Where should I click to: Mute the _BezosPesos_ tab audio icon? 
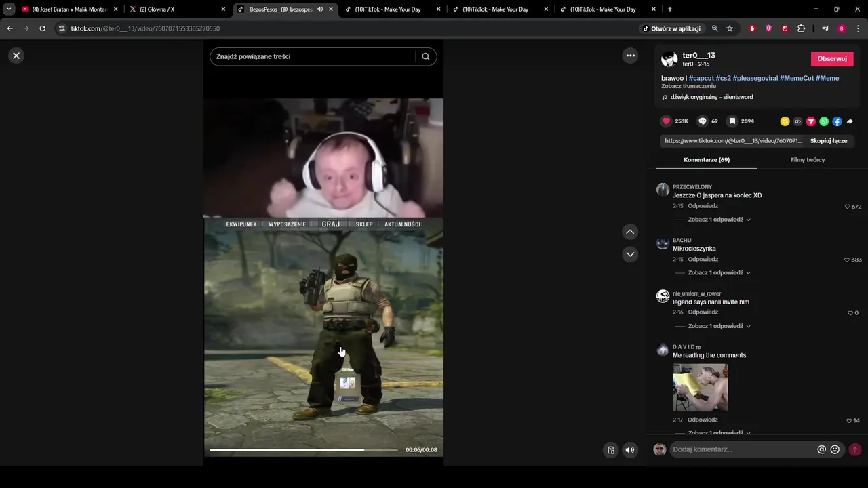tap(319, 9)
